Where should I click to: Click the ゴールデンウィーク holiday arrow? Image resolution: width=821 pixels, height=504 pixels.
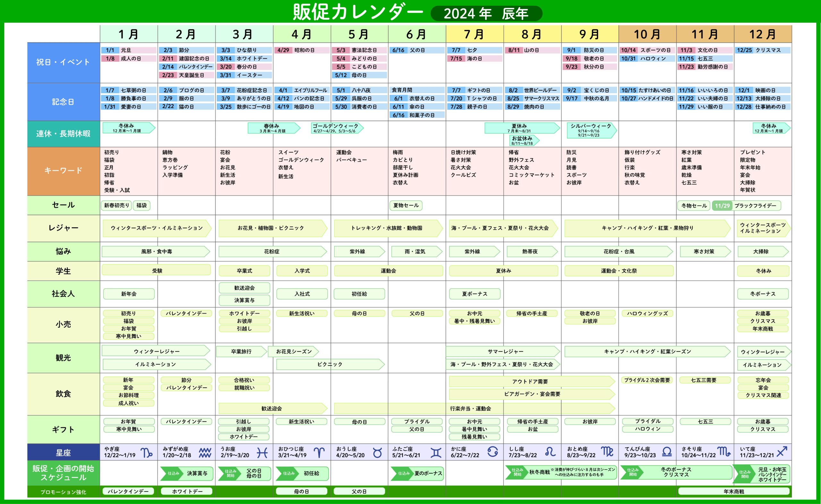coord(337,128)
